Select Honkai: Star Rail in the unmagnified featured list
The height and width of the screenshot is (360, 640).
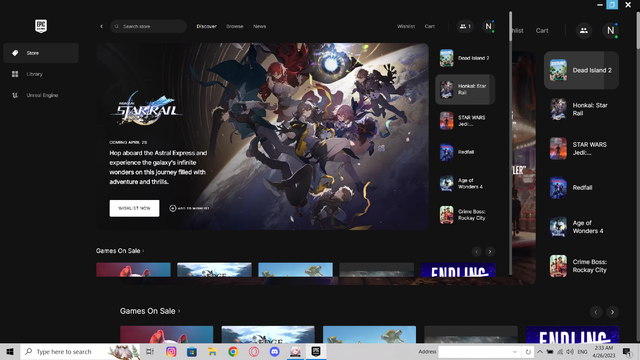(465, 89)
